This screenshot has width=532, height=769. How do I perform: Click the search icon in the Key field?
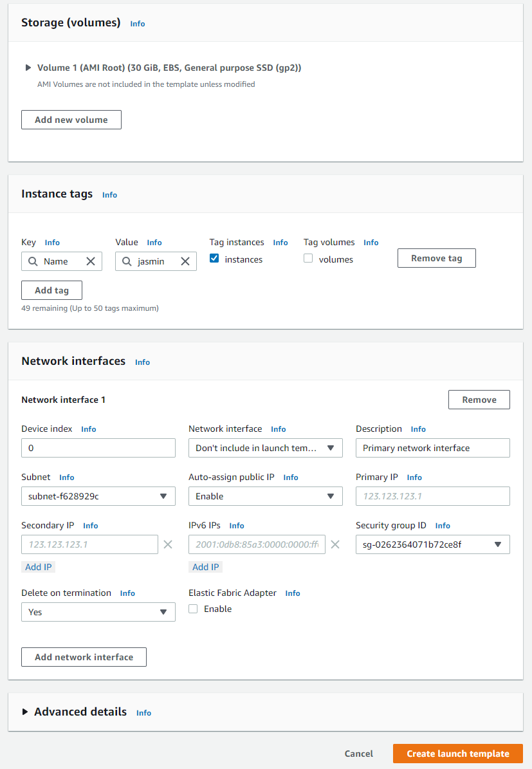pos(32,261)
